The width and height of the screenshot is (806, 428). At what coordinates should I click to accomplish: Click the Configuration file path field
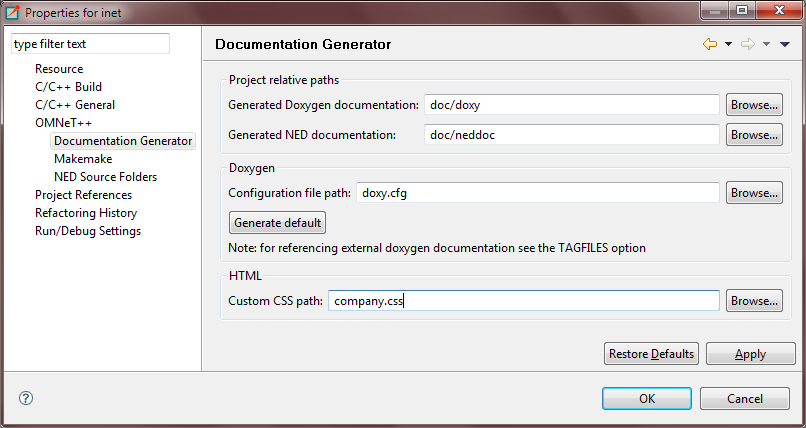tap(538, 193)
